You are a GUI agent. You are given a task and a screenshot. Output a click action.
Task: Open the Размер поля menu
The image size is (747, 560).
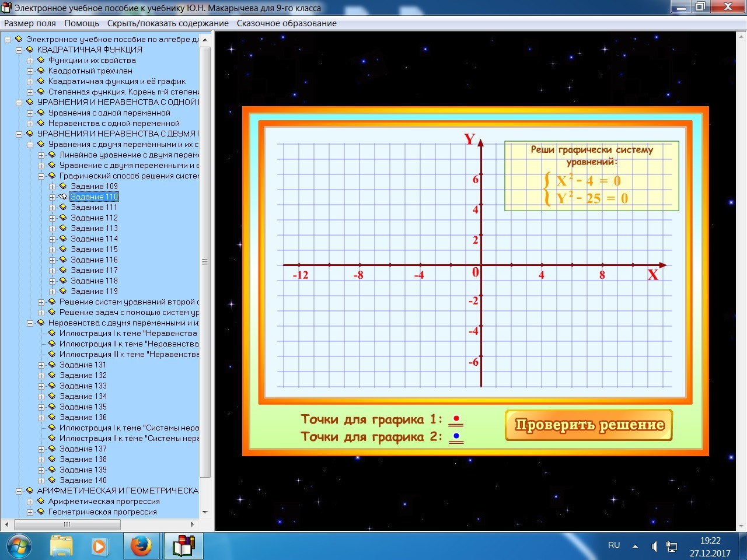pos(30,23)
